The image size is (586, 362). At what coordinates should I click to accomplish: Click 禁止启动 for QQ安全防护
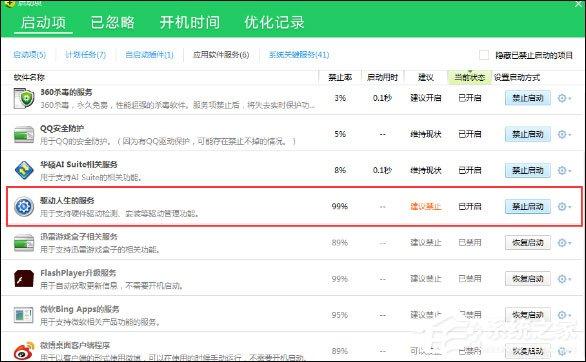pos(528,134)
